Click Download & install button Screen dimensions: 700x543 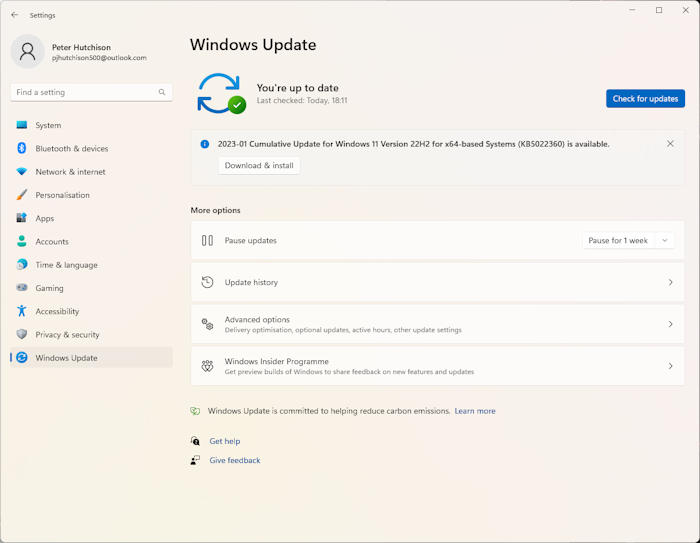pyautogui.click(x=259, y=165)
